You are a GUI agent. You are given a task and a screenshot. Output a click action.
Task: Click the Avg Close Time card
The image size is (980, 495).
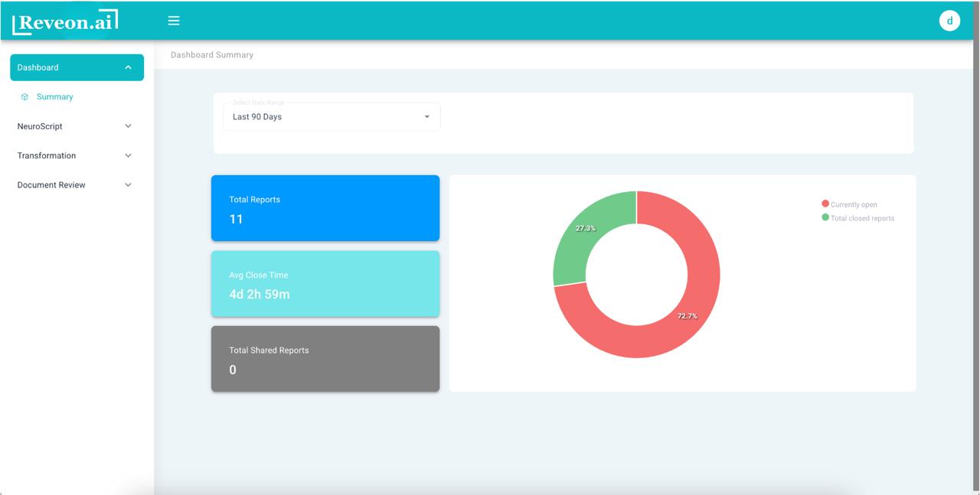325,284
